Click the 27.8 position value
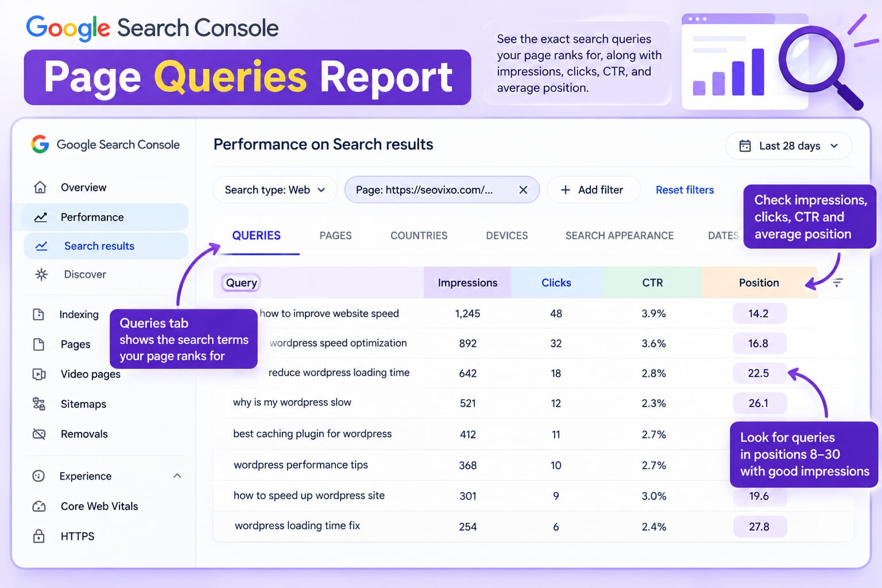The height and width of the screenshot is (588, 882). click(x=759, y=527)
